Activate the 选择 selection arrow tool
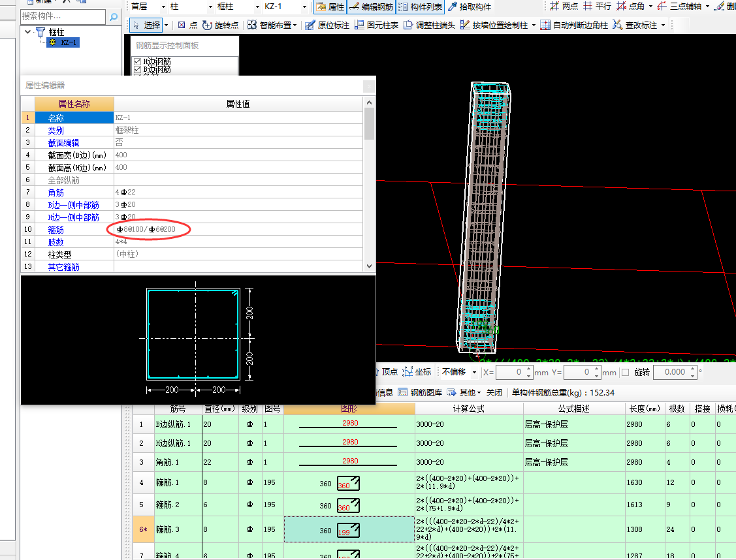Screen dimensions: 736x560 (x=146, y=25)
